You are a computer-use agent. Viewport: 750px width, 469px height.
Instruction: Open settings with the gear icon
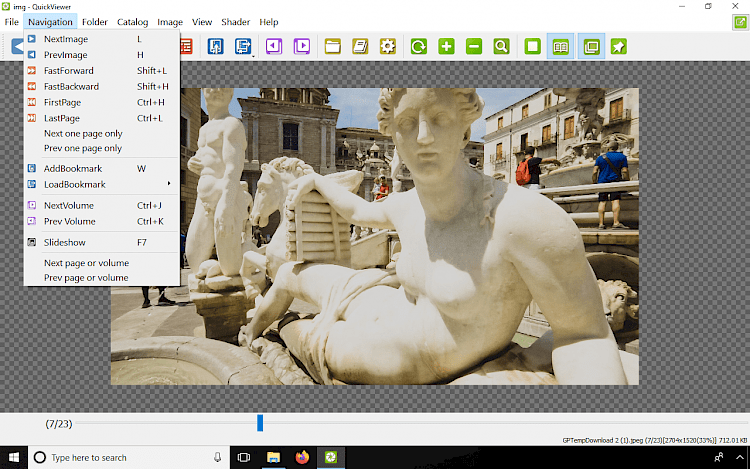pos(388,46)
